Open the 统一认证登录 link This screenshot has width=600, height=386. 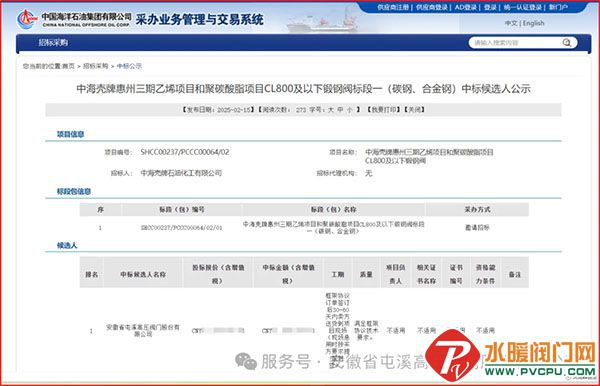tap(523, 7)
